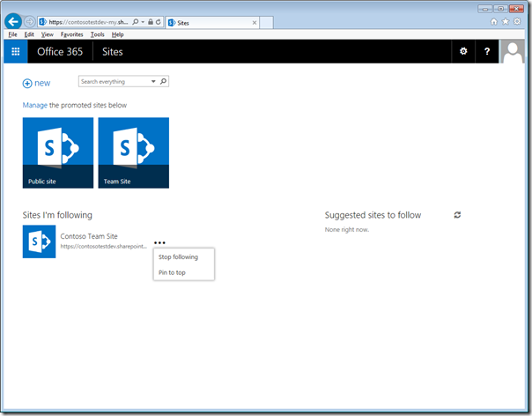
Task: Open the Public site tile
Action: 58,152
